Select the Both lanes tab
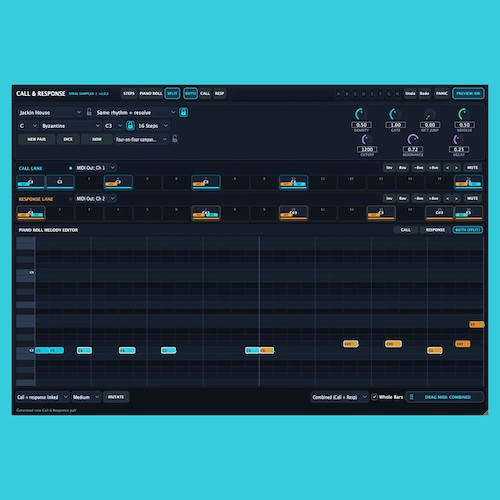 pos(190,93)
